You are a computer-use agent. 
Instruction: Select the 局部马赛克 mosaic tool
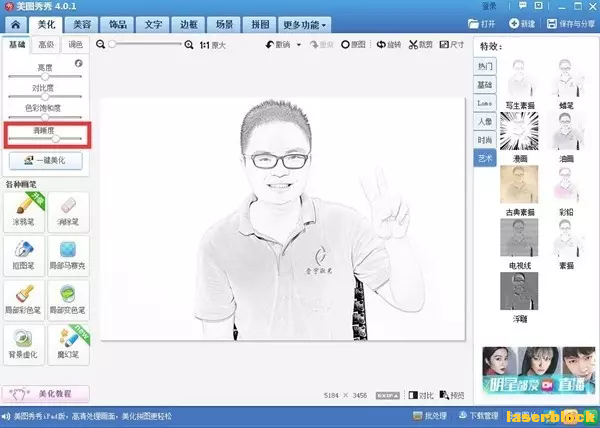(68, 256)
